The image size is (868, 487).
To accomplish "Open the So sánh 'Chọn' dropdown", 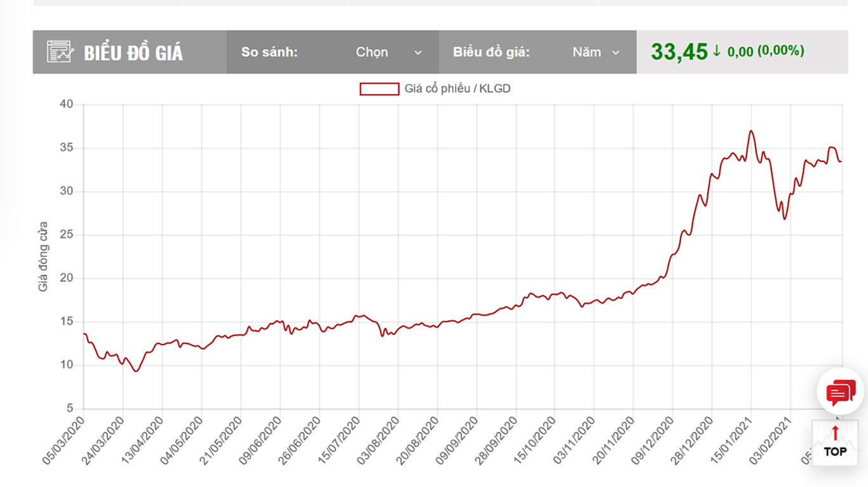I will [x=388, y=52].
